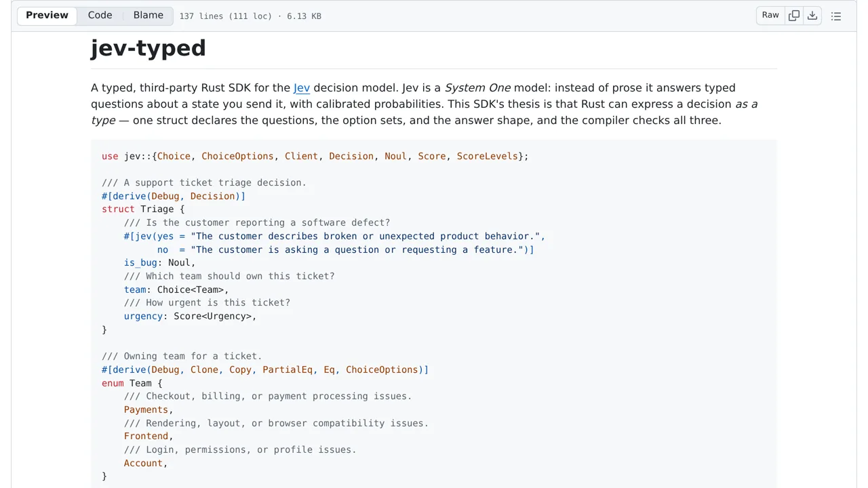Copy raw file contents icon

(x=794, y=16)
